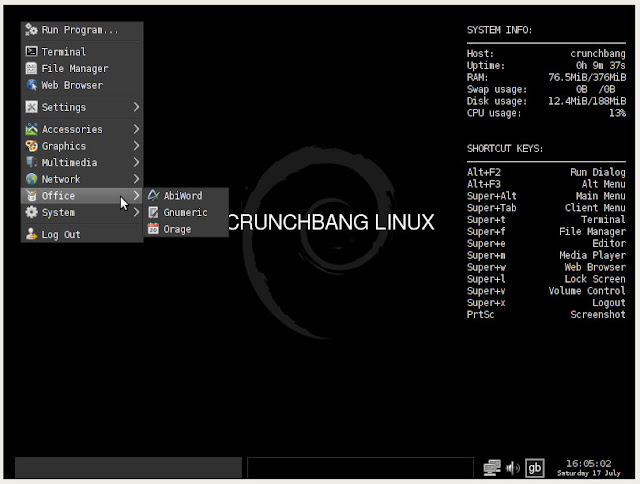Click the System gear icon

tap(31, 212)
